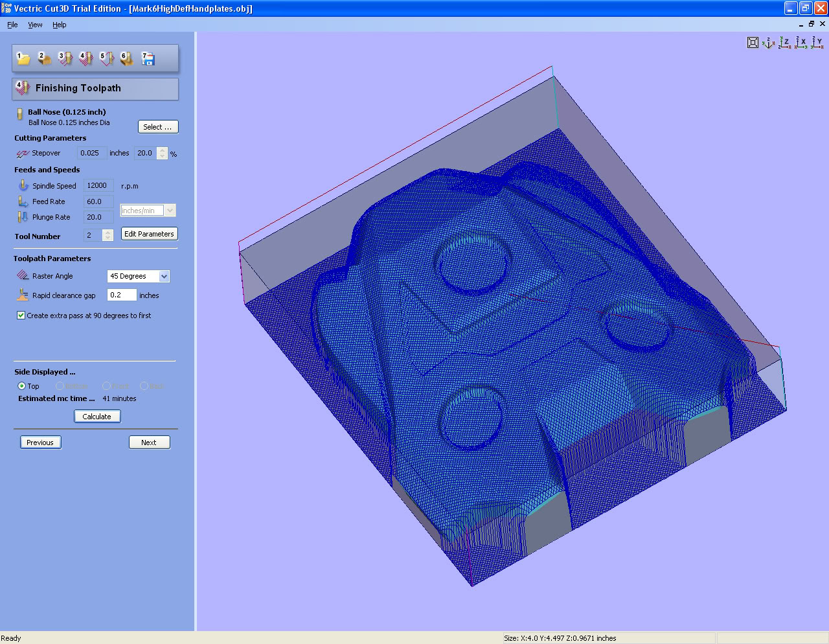Go to step 6 preview machining icon
The image size is (829, 644).
click(x=127, y=59)
